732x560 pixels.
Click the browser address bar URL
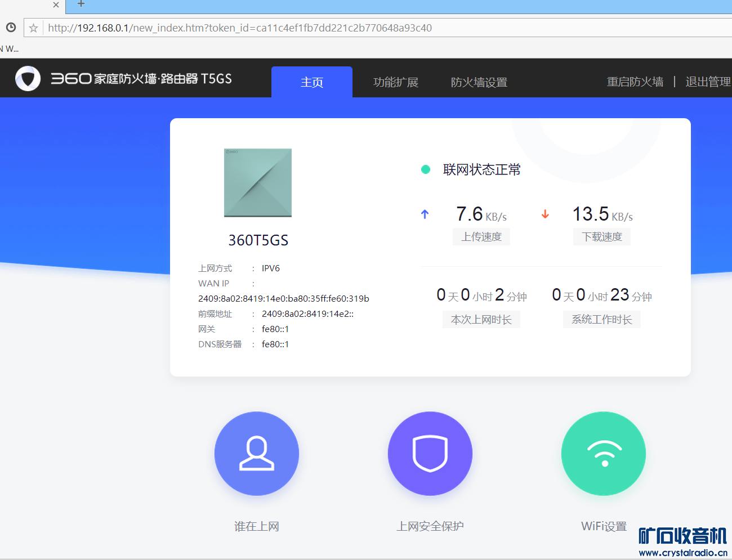tap(240, 28)
